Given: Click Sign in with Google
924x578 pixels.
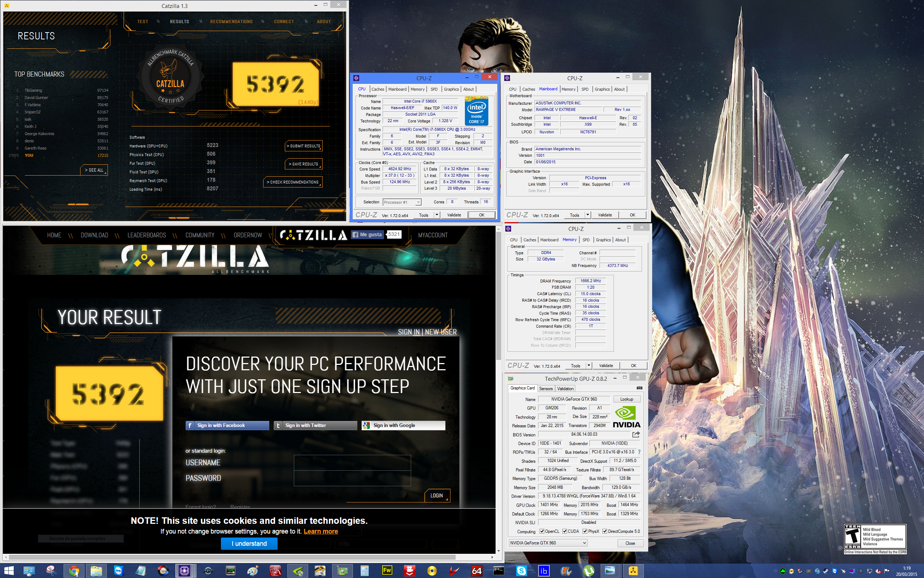Looking at the screenshot, I should coord(403,425).
